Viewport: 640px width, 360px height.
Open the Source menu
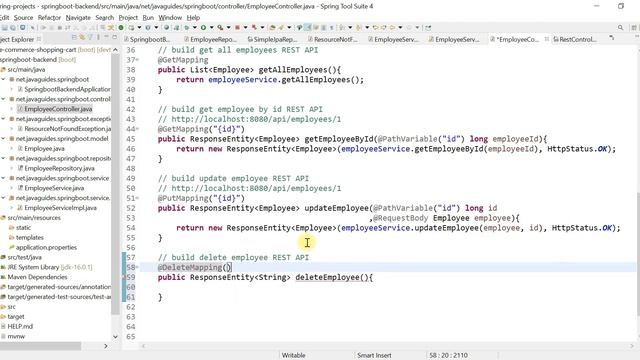23,18
